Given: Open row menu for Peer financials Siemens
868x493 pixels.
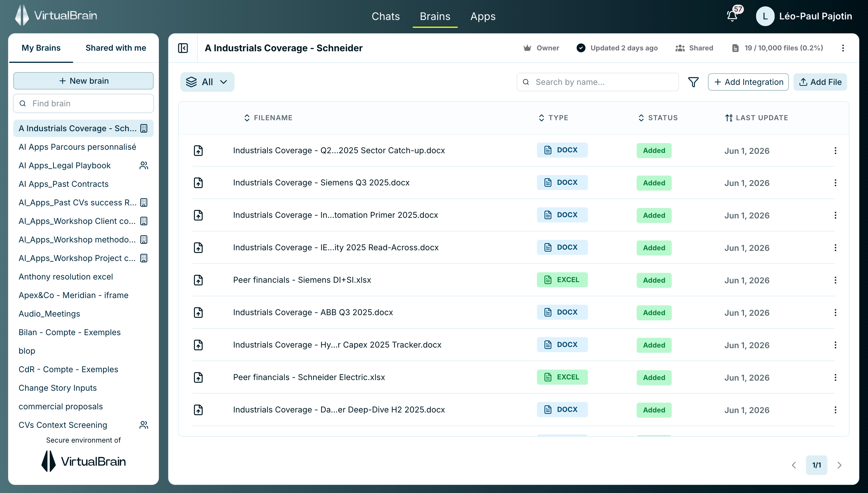Looking at the screenshot, I should [x=836, y=280].
